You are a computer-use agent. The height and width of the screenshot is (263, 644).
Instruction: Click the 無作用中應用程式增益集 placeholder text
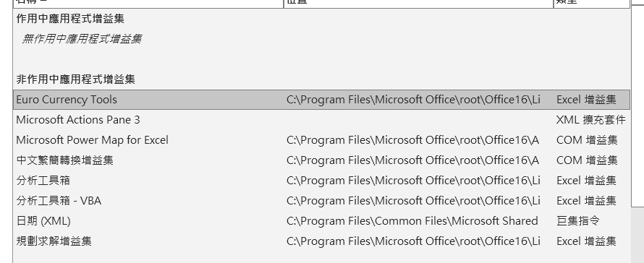pos(82,39)
